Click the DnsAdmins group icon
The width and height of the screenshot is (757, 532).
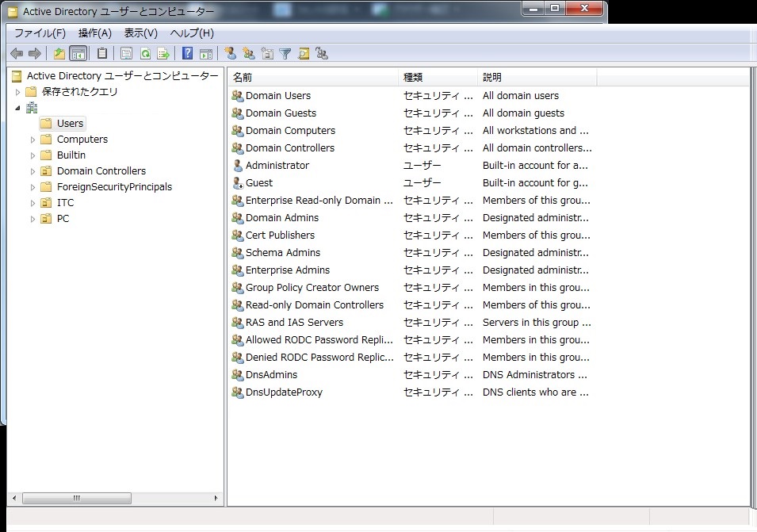[238, 375]
